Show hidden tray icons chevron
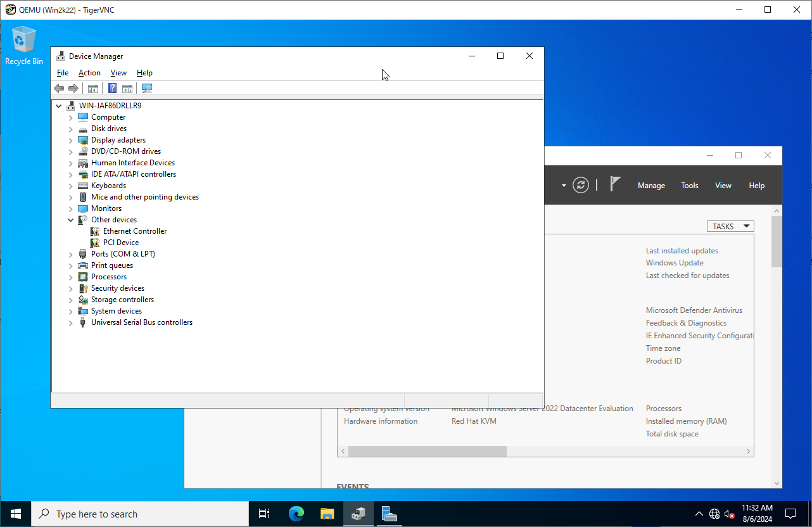812x527 pixels. click(699, 514)
